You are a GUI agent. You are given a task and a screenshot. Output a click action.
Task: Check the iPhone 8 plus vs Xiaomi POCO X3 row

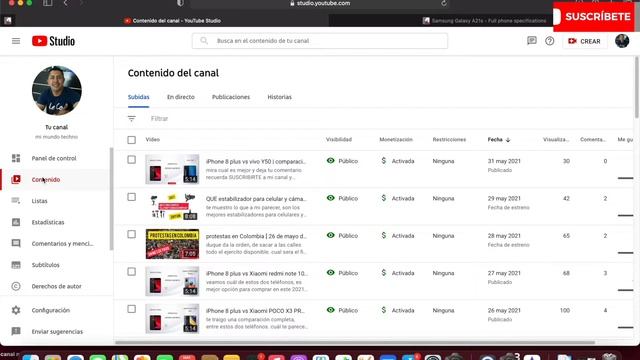[x=131, y=309]
